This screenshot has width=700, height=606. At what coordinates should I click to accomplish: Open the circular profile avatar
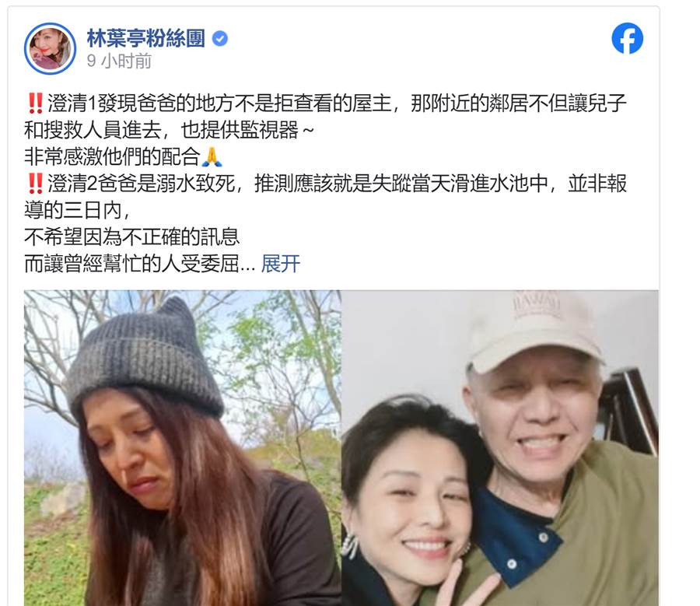[x=50, y=48]
